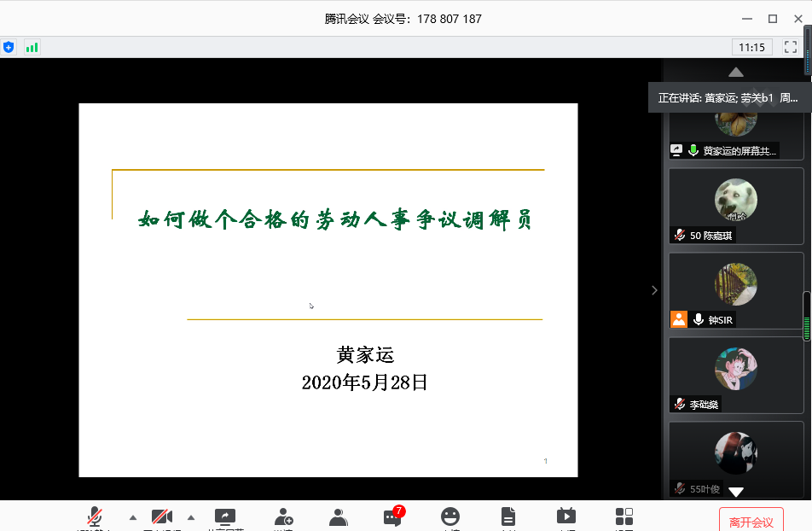Open audio options arrow beside microphone
This screenshot has height=531, width=812.
[132, 517]
